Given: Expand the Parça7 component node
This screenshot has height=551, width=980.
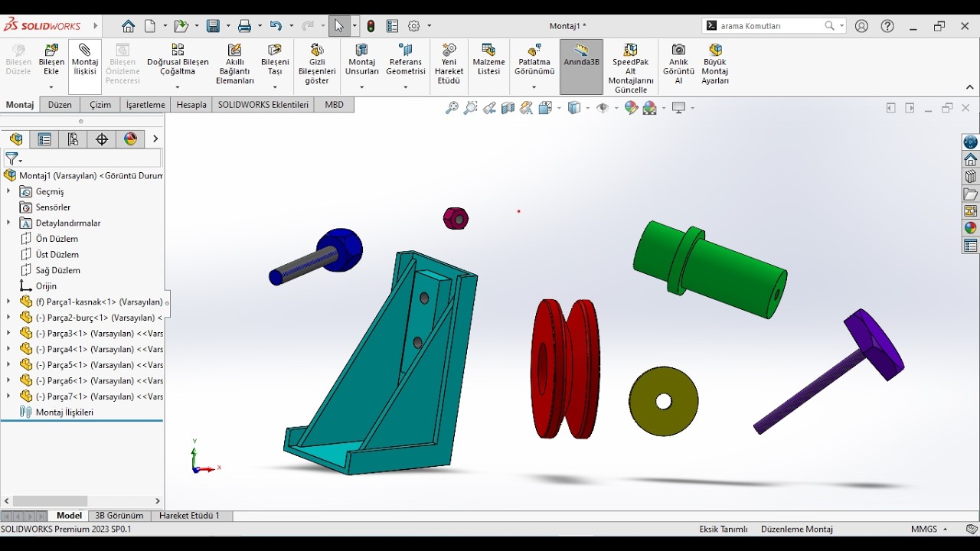Looking at the screenshot, I should click(8, 396).
